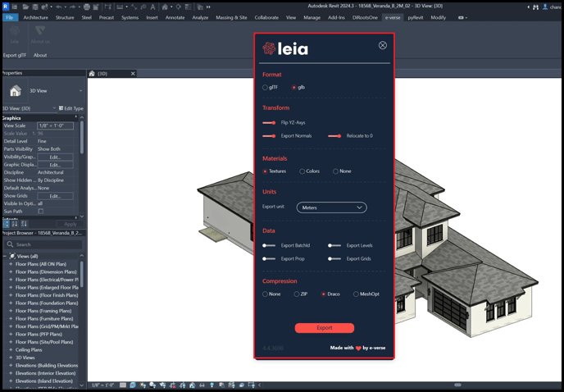Open the Structure ribbon tab
Screen dimensions: 564x392
pos(65,18)
